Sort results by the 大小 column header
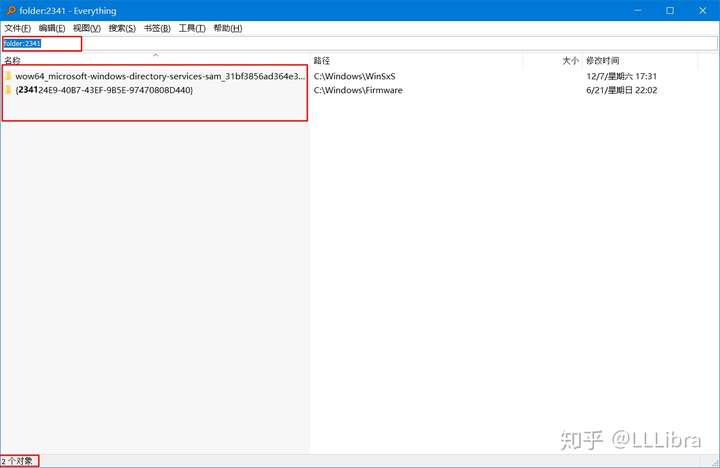The height and width of the screenshot is (468, 720). pos(553,61)
